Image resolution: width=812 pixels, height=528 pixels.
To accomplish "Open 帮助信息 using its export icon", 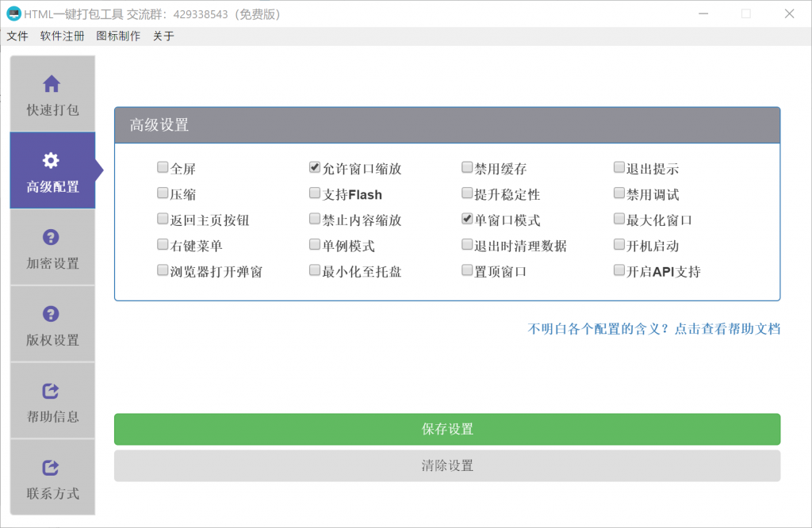I will point(52,388).
